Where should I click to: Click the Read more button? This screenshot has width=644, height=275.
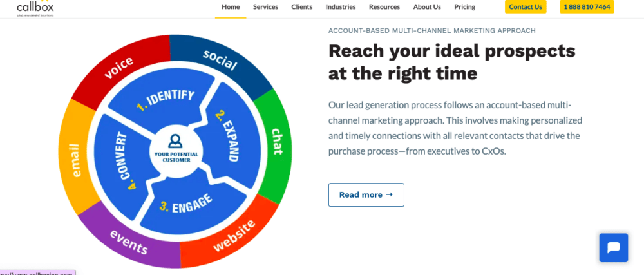tap(366, 195)
